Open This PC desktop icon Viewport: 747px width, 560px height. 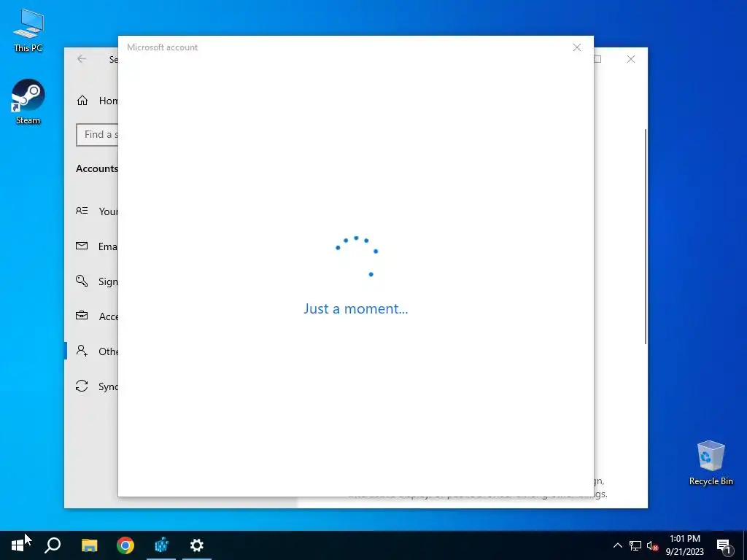point(28,31)
